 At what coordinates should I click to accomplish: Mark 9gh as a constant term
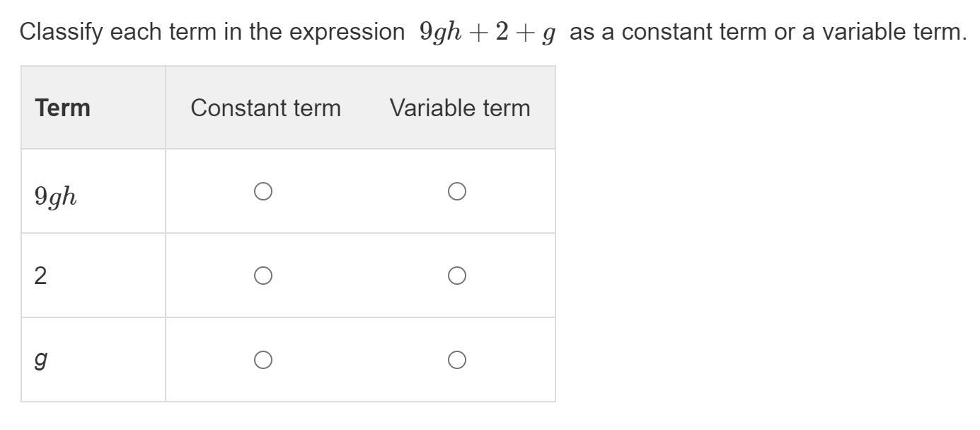tap(263, 191)
